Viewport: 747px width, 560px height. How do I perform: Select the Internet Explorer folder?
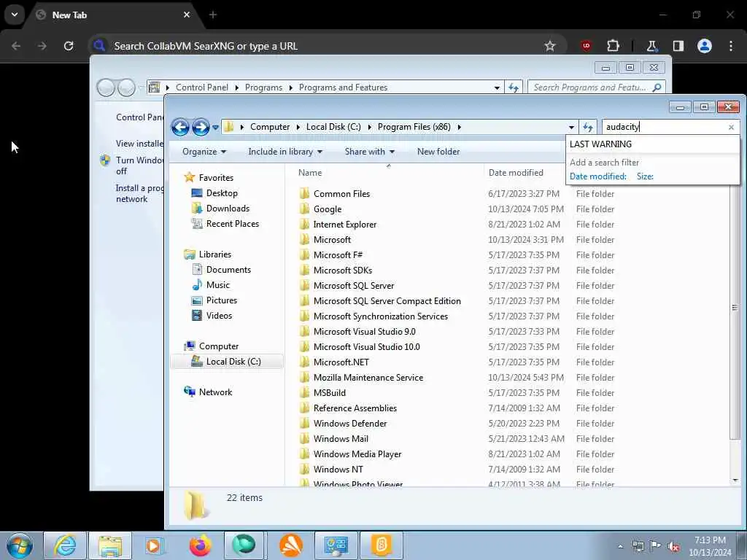pos(345,225)
